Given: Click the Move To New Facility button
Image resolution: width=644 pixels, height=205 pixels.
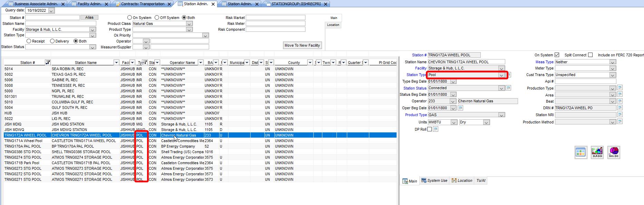Looking at the screenshot, I should [x=302, y=45].
